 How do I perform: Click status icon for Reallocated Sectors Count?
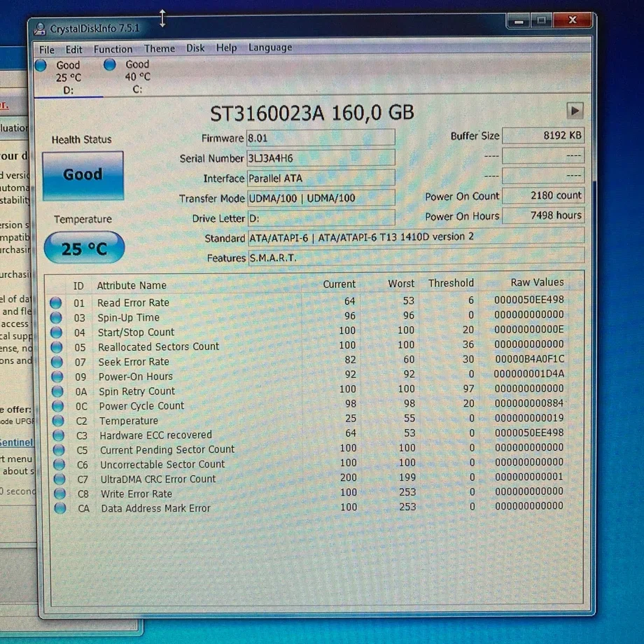click(57, 347)
